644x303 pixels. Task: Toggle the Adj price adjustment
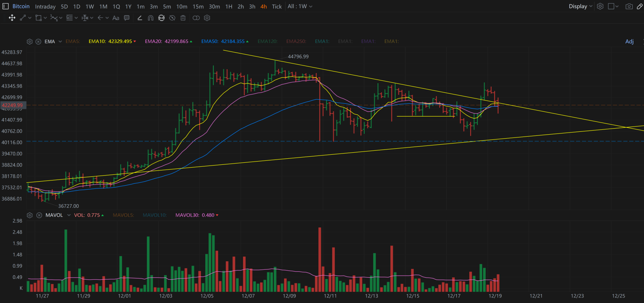(630, 41)
